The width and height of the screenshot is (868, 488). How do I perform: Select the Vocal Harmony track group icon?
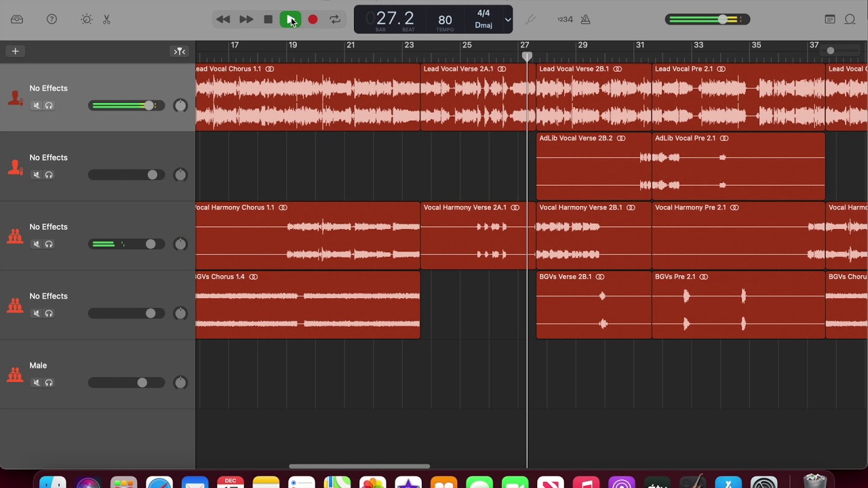(14, 236)
